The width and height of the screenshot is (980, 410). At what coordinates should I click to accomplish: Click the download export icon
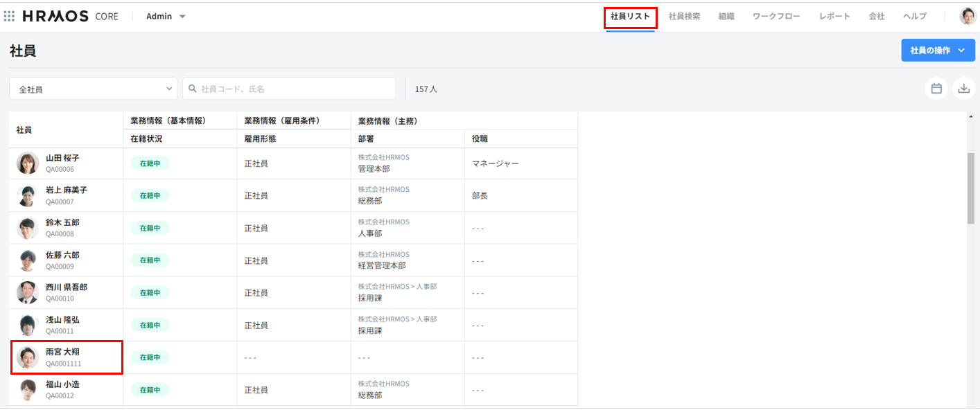[x=964, y=89]
